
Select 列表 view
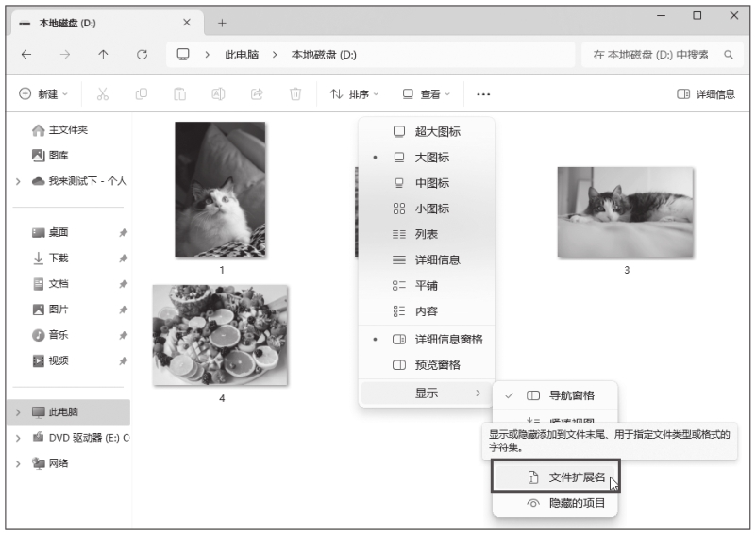click(x=427, y=234)
